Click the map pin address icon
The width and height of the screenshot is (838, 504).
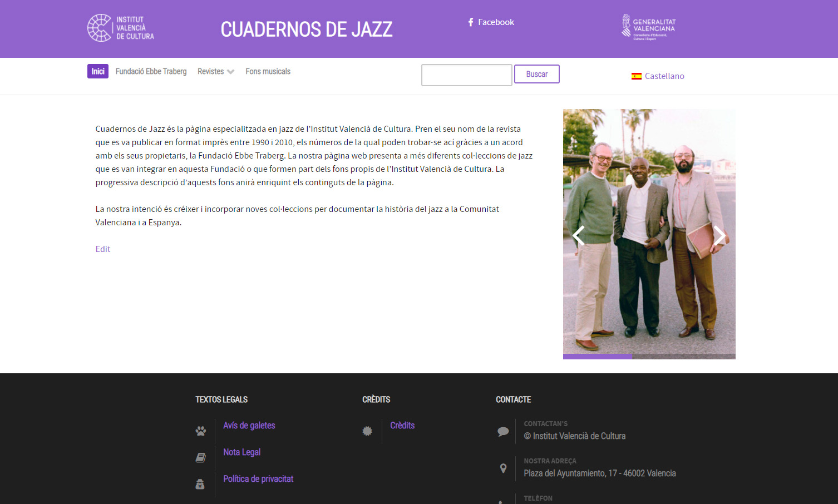503,468
